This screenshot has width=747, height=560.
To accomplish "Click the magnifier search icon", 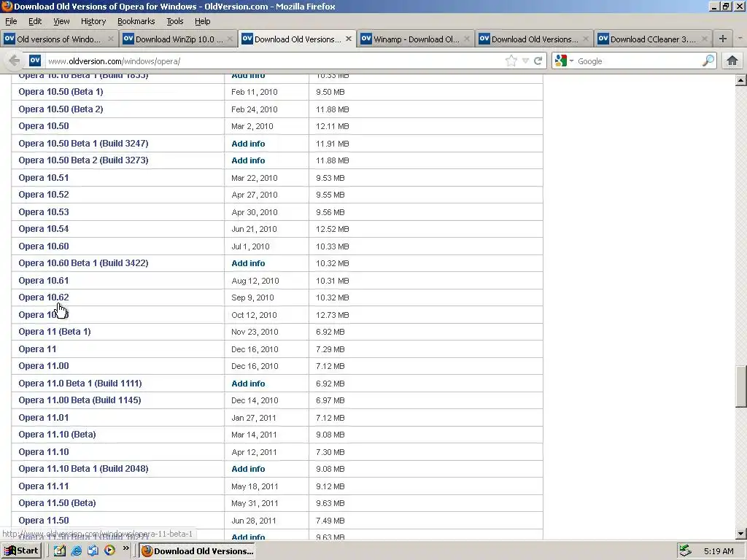I will (x=708, y=61).
